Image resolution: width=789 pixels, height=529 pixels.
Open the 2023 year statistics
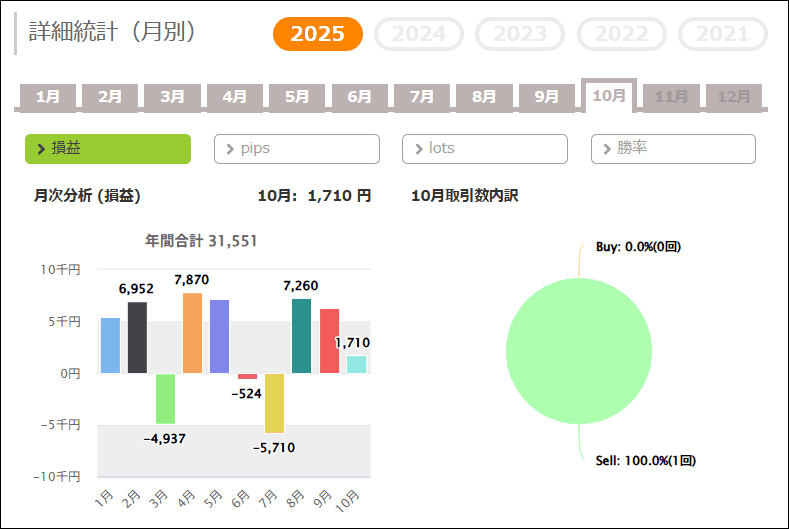pyautogui.click(x=520, y=34)
